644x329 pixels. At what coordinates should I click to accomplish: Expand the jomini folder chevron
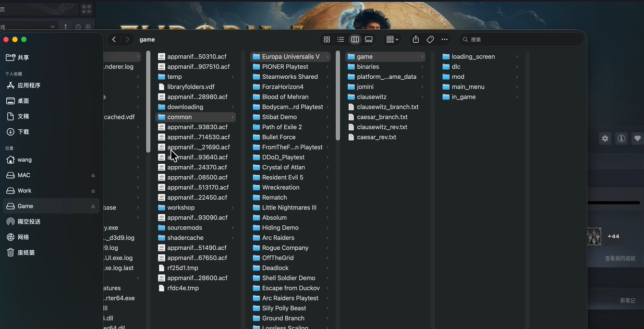tap(422, 87)
